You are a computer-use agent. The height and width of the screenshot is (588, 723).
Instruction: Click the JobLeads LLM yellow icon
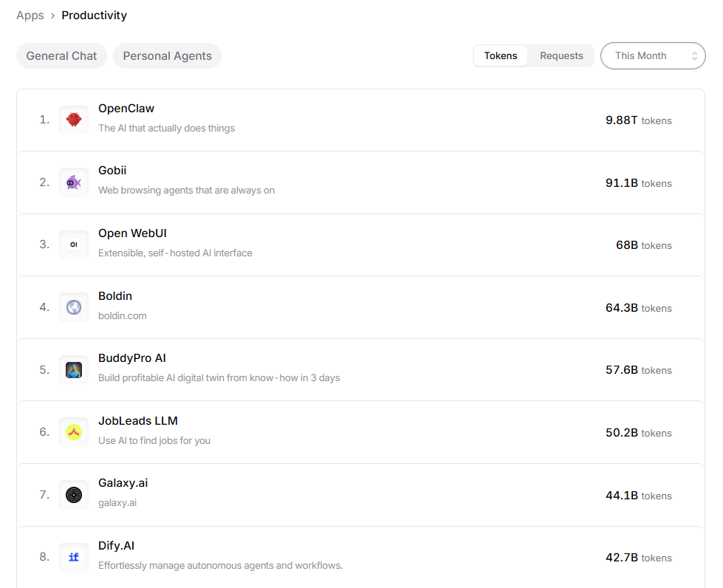pos(74,432)
